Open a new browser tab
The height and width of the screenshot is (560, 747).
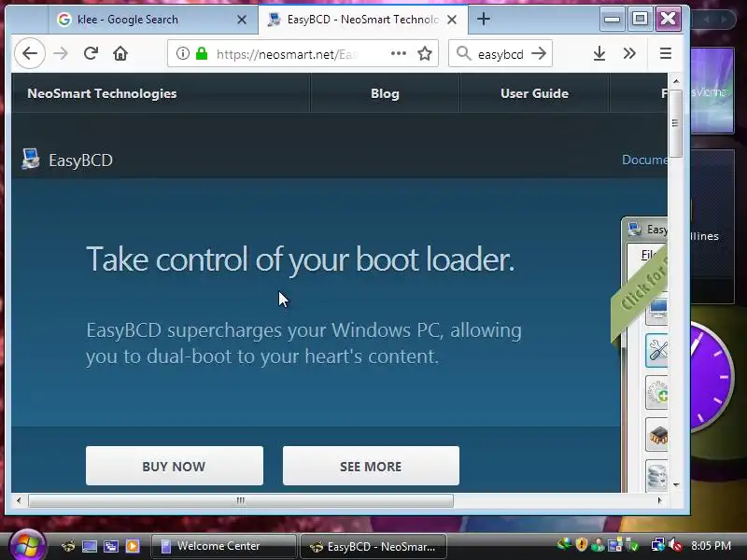pos(483,19)
